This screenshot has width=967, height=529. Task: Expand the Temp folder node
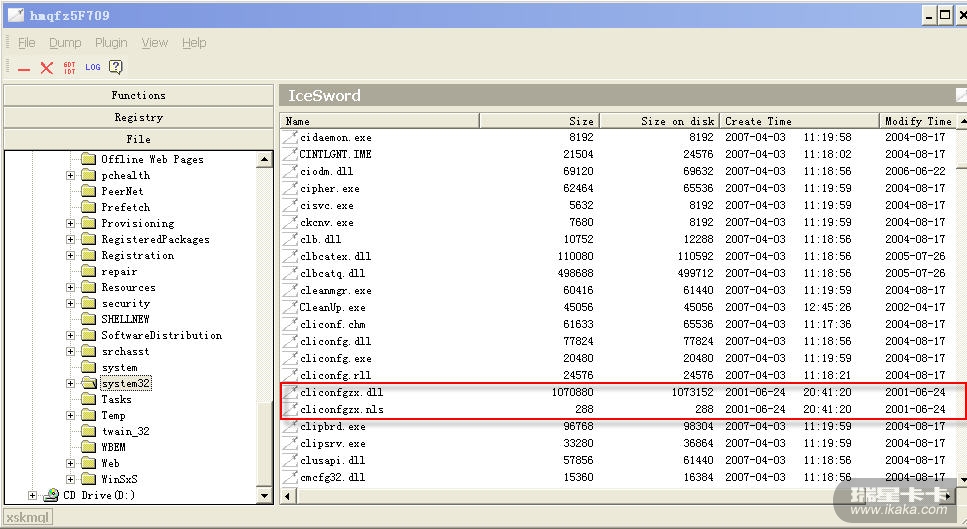click(x=71, y=415)
